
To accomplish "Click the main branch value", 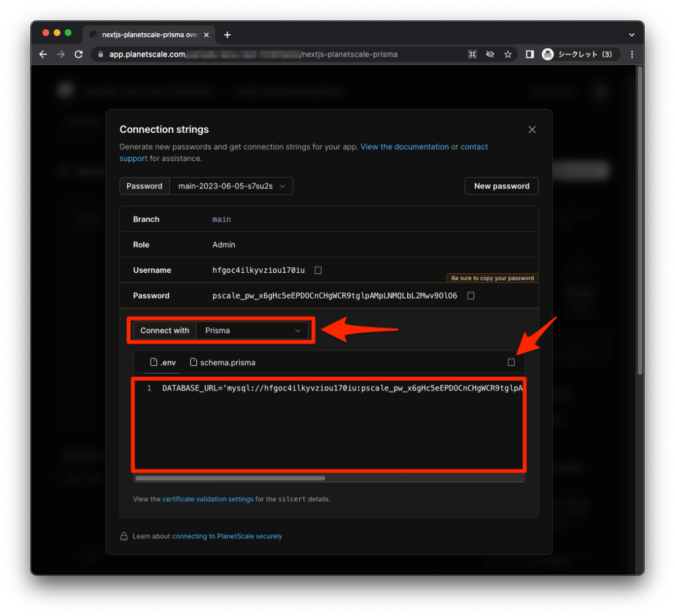I will pos(222,219).
